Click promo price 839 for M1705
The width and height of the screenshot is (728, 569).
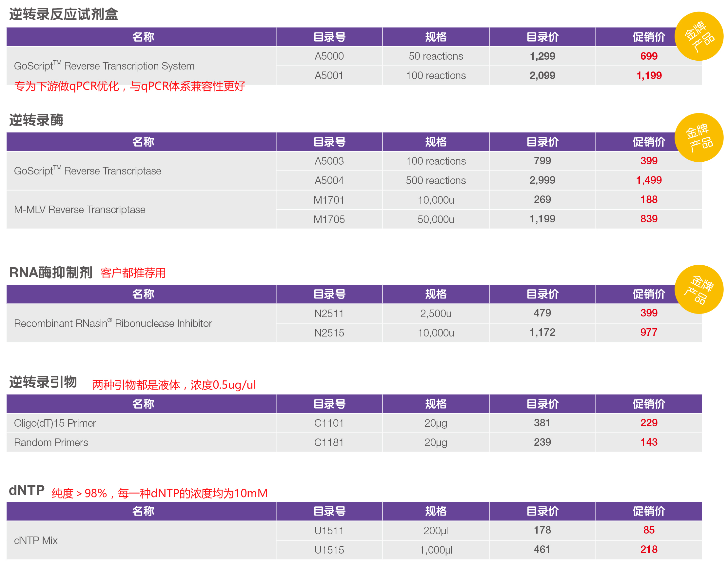pyautogui.click(x=649, y=219)
